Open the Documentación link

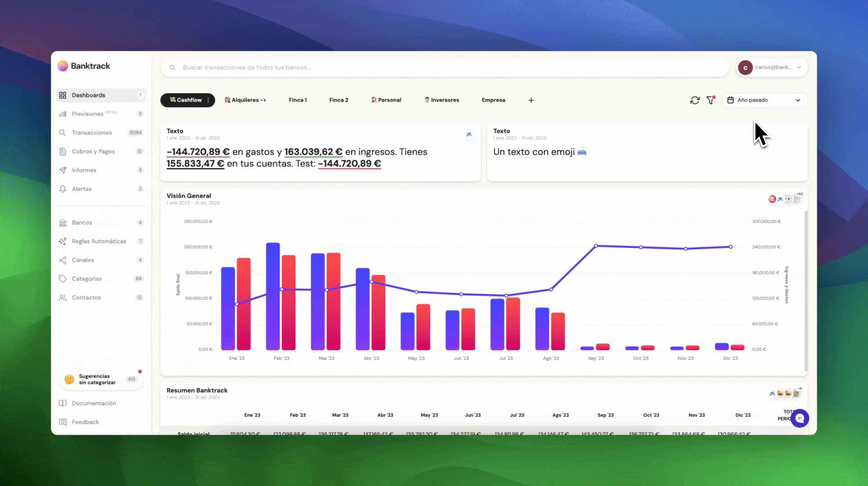pyautogui.click(x=94, y=403)
